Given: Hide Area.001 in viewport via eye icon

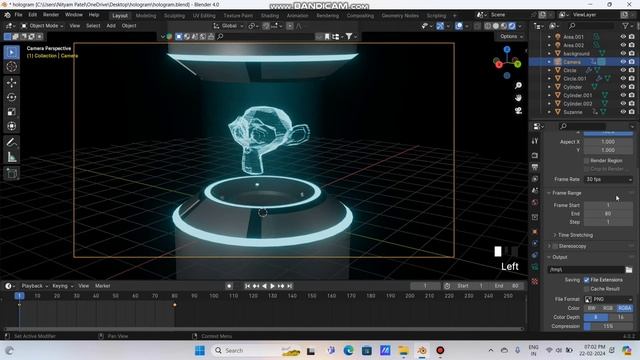Looking at the screenshot, I should pos(623,37).
